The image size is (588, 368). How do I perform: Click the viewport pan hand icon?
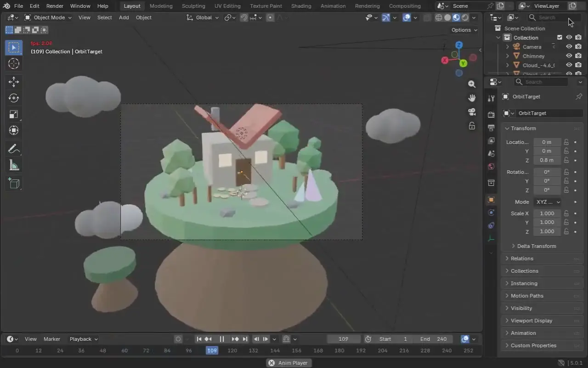click(472, 98)
